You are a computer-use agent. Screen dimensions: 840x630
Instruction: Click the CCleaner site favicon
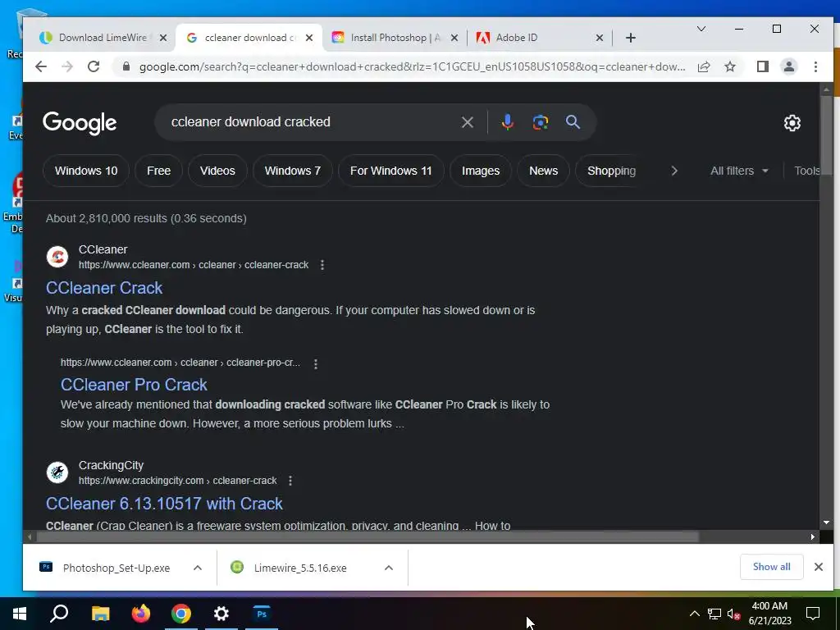coord(57,257)
